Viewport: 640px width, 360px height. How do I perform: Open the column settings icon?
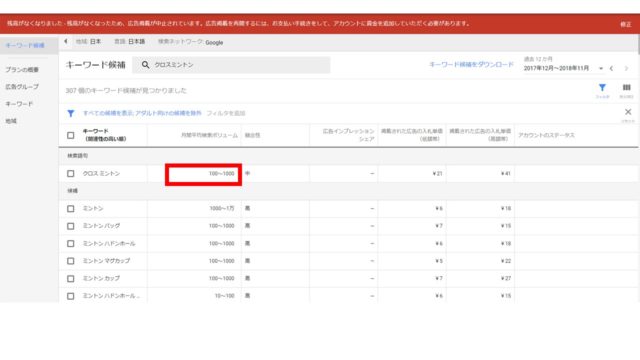tap(627, 87)
